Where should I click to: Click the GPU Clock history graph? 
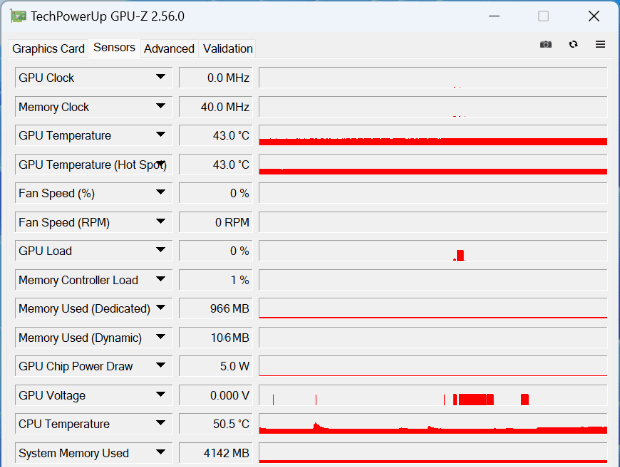click(x=433, y=78)
